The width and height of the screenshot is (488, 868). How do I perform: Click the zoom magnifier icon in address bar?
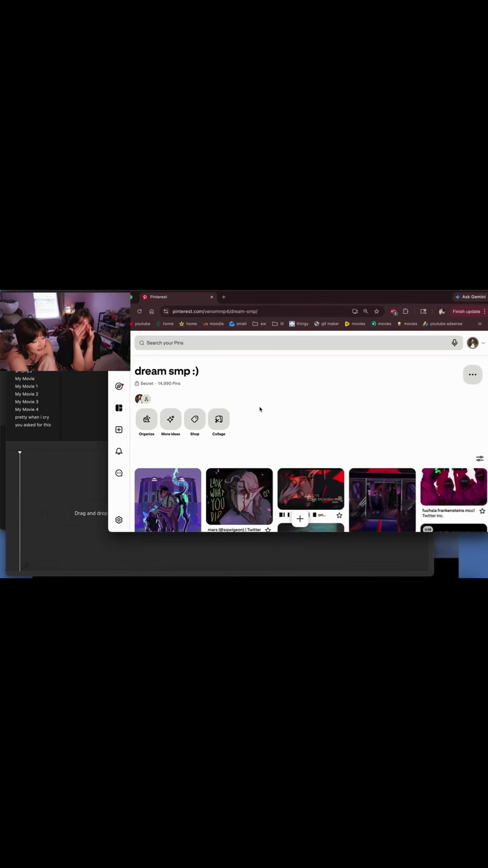point(366,311)
